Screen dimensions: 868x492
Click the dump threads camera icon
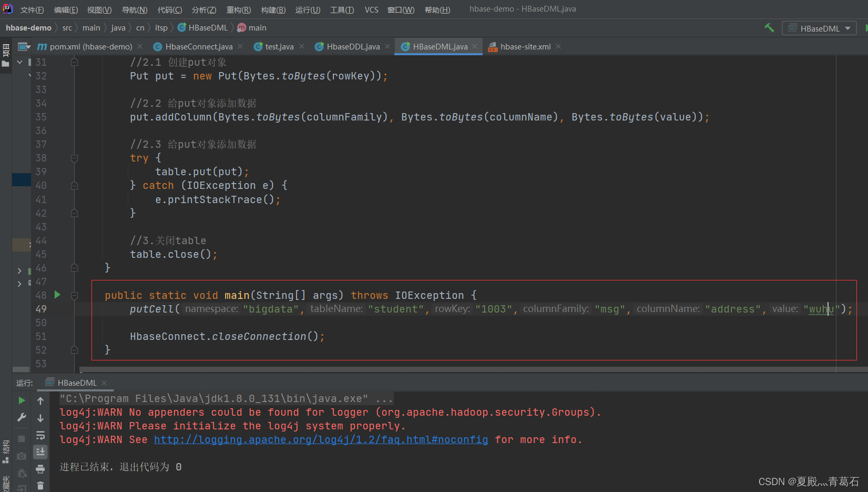(22, 456)
